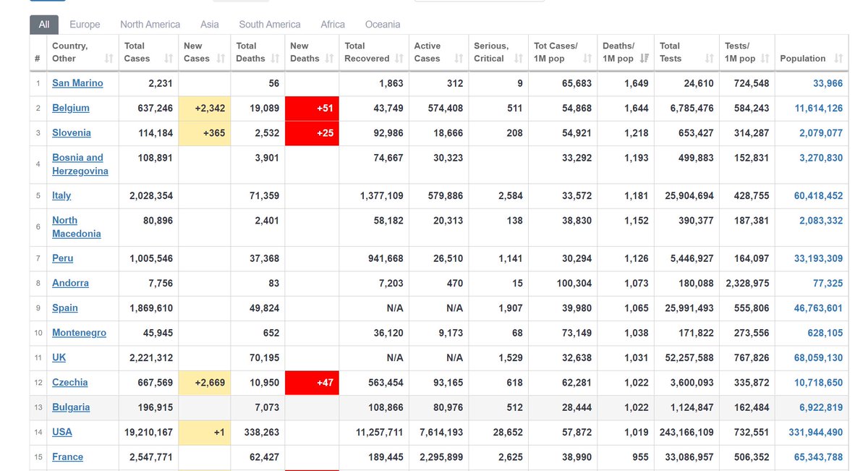
Task: Click Bulgaria population 6,922,819
Action: (x=821, y=407)
